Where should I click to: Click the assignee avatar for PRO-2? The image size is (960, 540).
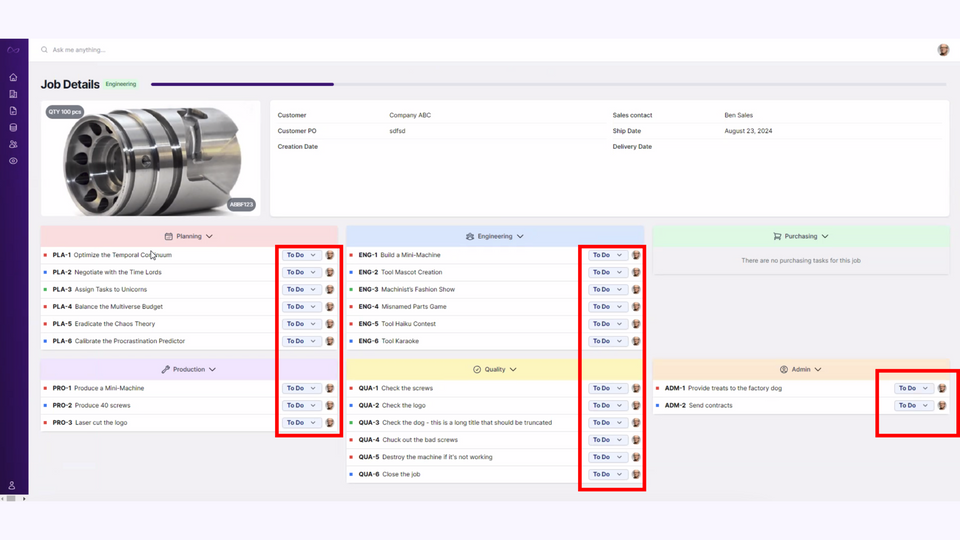(x=329, y=405)
